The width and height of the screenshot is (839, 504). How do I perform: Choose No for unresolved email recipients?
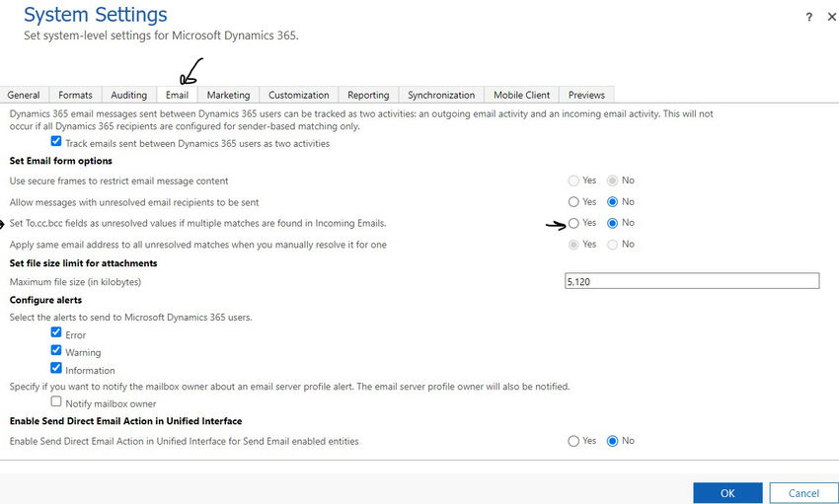[x=613, y=202]
